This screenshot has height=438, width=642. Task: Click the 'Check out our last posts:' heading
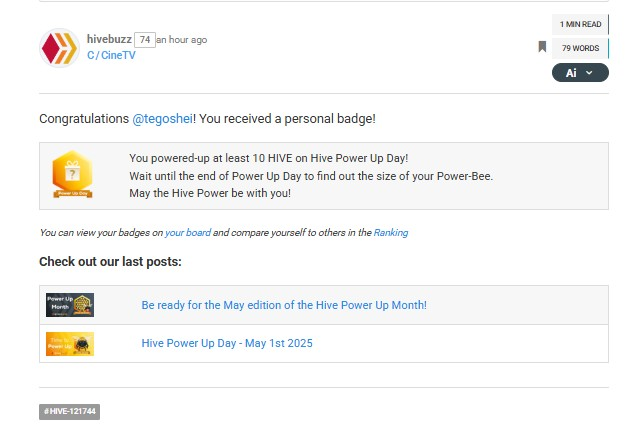coord(110,262)
